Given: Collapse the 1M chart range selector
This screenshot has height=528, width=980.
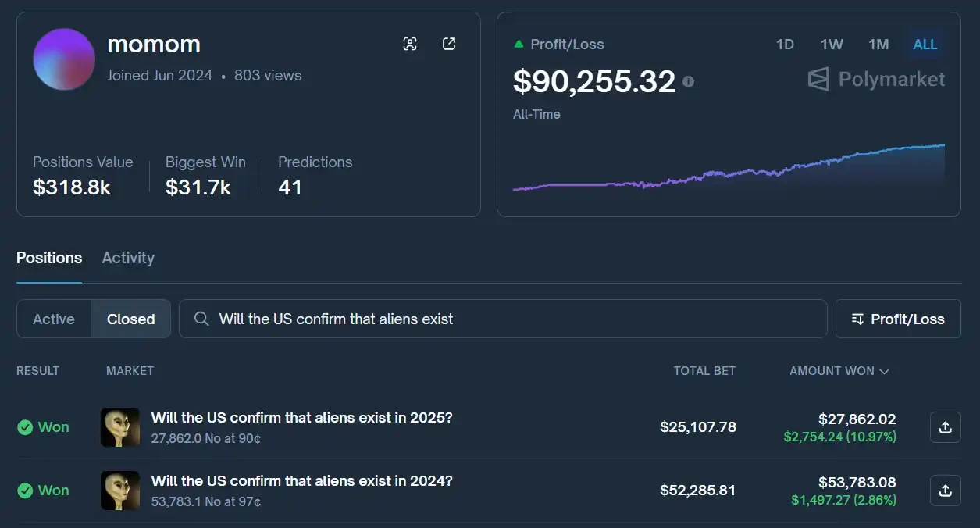Looking at the screenshot, I should [x=878, y=45].
